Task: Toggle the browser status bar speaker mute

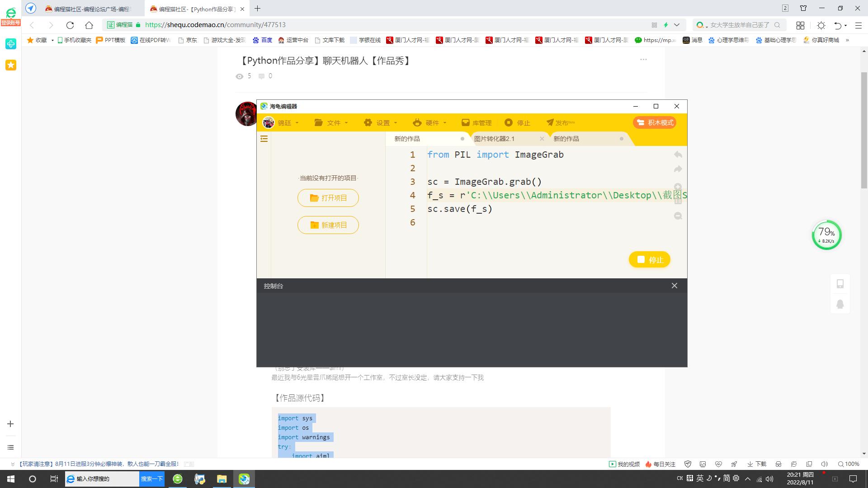Action: [x=825, y=464]
